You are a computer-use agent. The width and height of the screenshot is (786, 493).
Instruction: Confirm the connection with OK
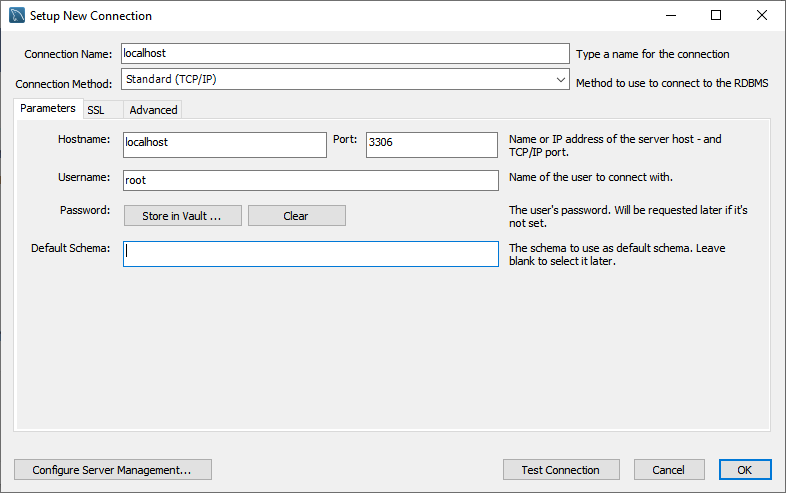(x=744, y=470)
